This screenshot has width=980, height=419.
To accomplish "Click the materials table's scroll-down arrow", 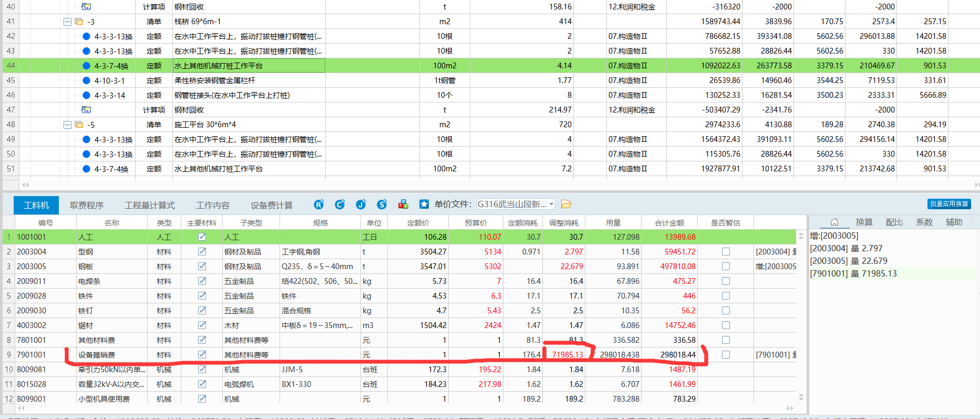I will (x=801, y=397).
